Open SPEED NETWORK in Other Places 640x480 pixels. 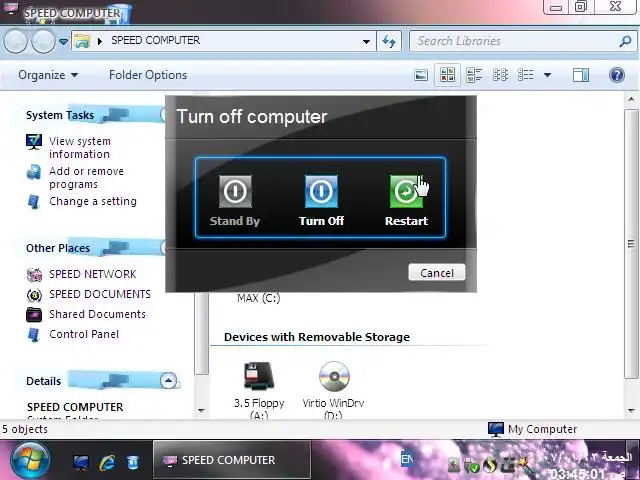point(93,274)
